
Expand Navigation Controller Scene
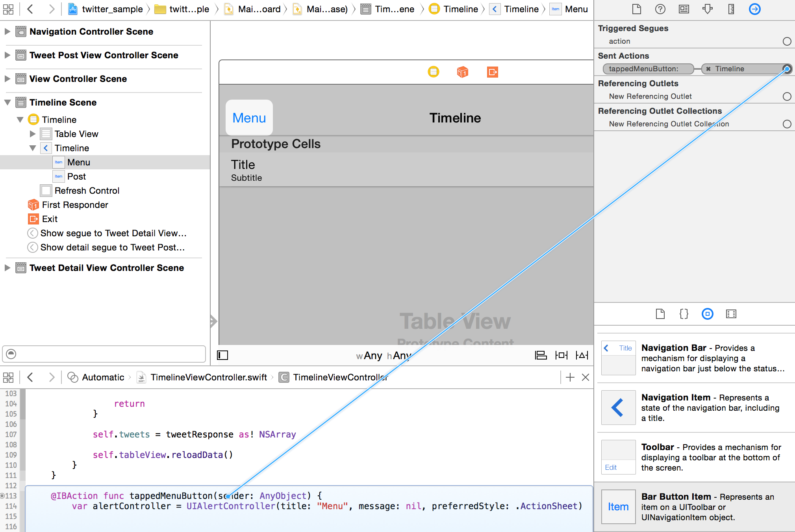click(7, 32)
